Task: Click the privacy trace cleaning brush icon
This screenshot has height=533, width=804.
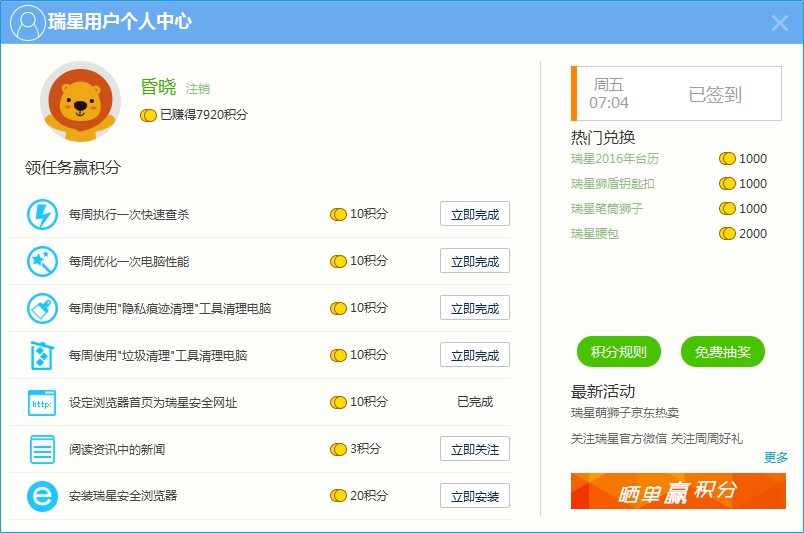Action: [x=42, y=308]
